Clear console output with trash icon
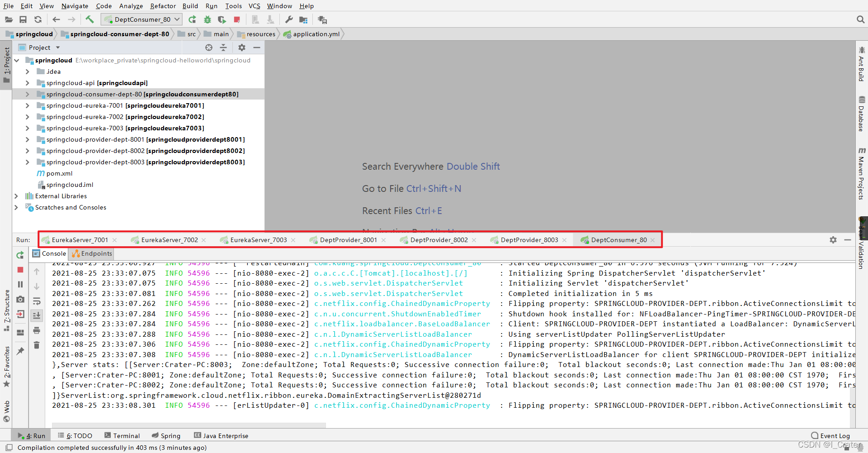Screen dimensions: 868x453 [37, 345]
